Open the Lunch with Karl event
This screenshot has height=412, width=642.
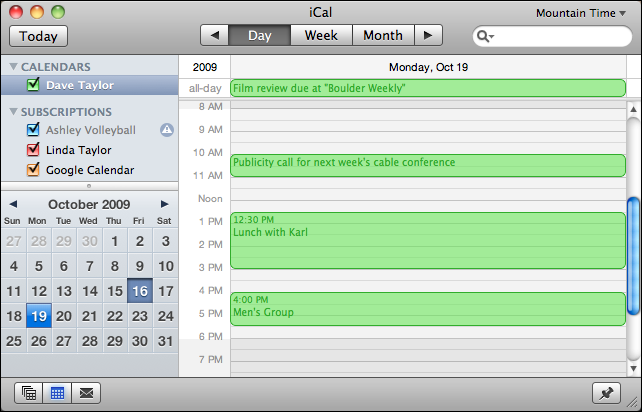click(x=428, y=239)
